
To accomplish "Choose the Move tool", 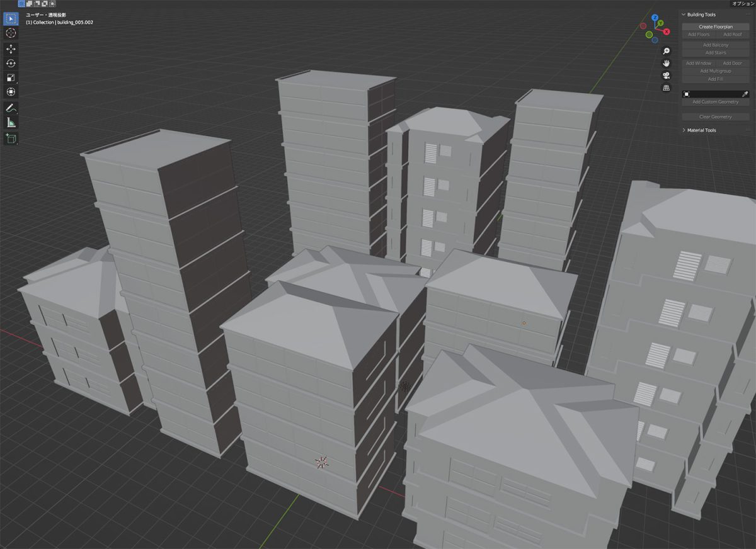I will point(11,49).
